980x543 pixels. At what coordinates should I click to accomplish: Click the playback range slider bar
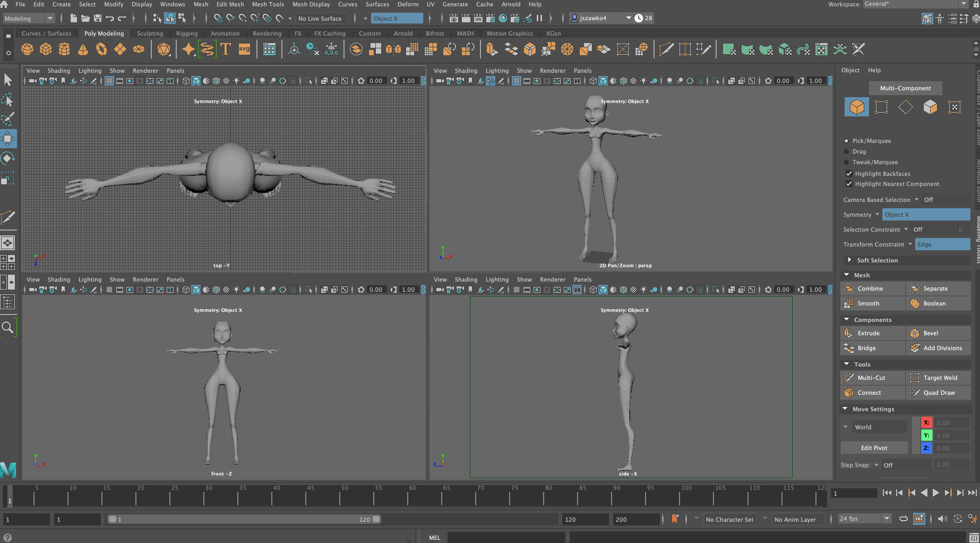pos(244,519)
